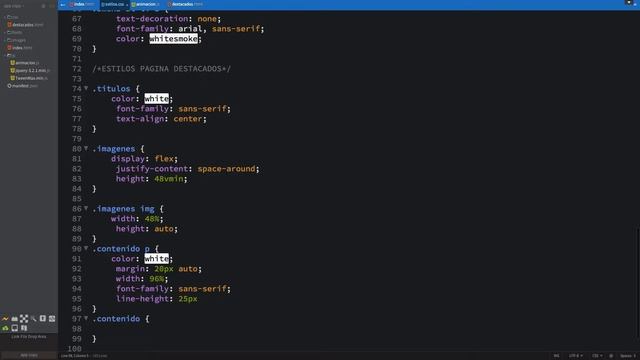Click the vertical scrollbar thumb in editor
This screenshot has height=360, width=640.
pos(638,282)
